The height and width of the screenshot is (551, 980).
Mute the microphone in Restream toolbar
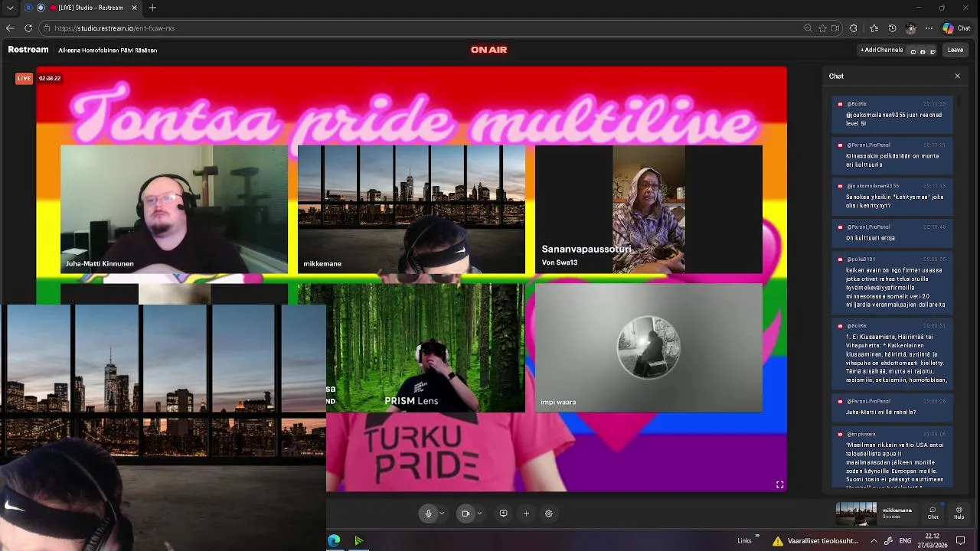(x=428, y=514)
